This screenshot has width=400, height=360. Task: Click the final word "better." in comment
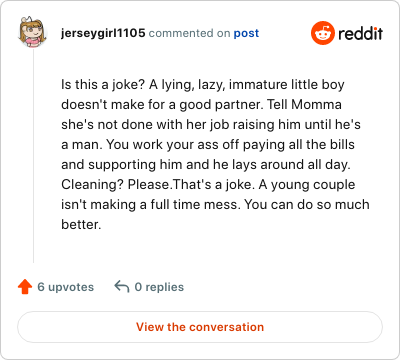pos(81,224)
